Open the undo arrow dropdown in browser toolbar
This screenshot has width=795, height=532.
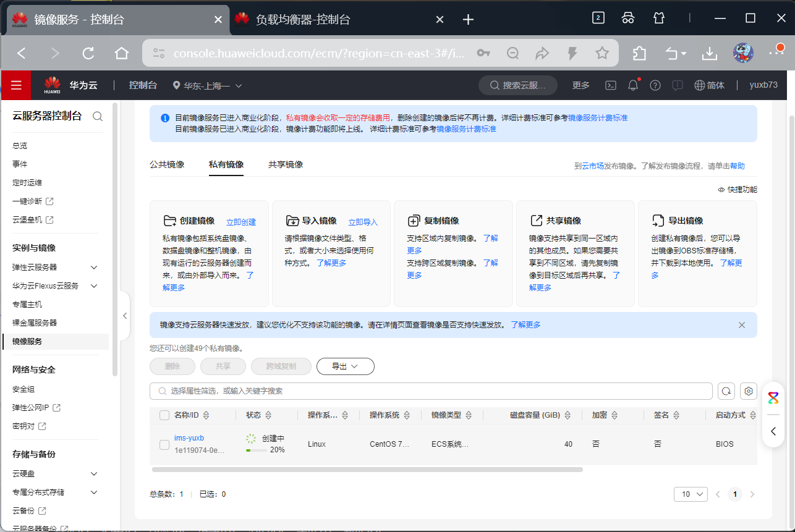click(x=676, y=54)
